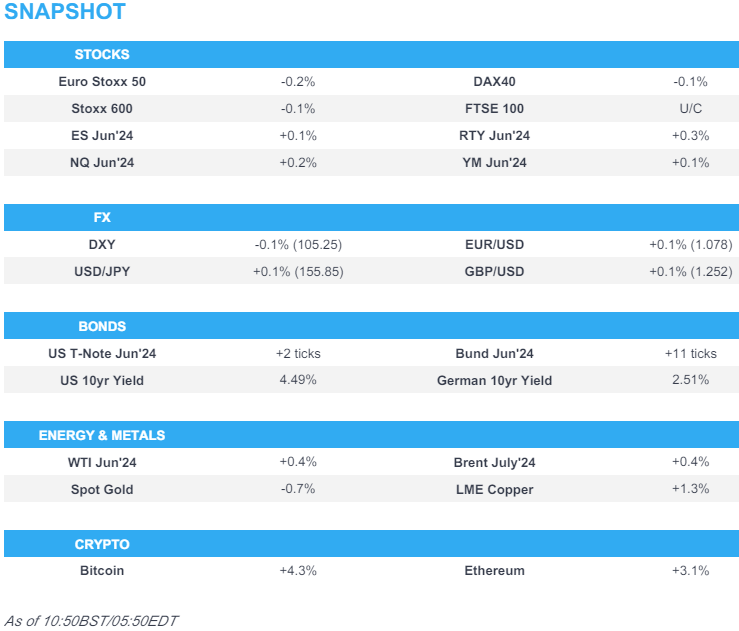The width and height of the screenshot is (739, 631).
Task: Click the US 10yr Yield label
Action: tap(102, 380)
